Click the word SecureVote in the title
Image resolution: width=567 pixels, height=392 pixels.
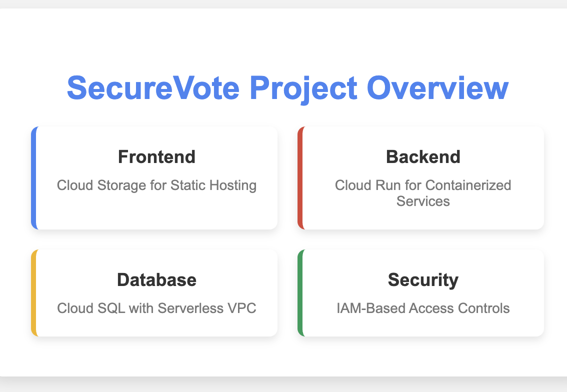pos(153,88)
